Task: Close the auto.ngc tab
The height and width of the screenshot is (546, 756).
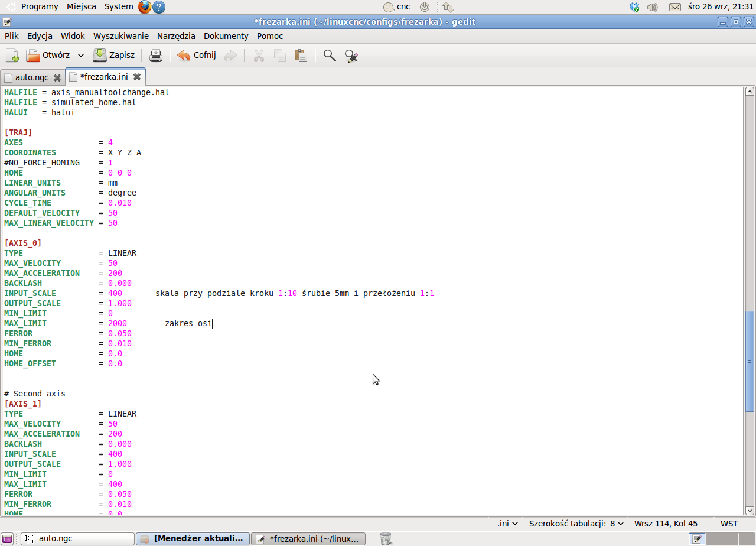Action: pos(57,77)
